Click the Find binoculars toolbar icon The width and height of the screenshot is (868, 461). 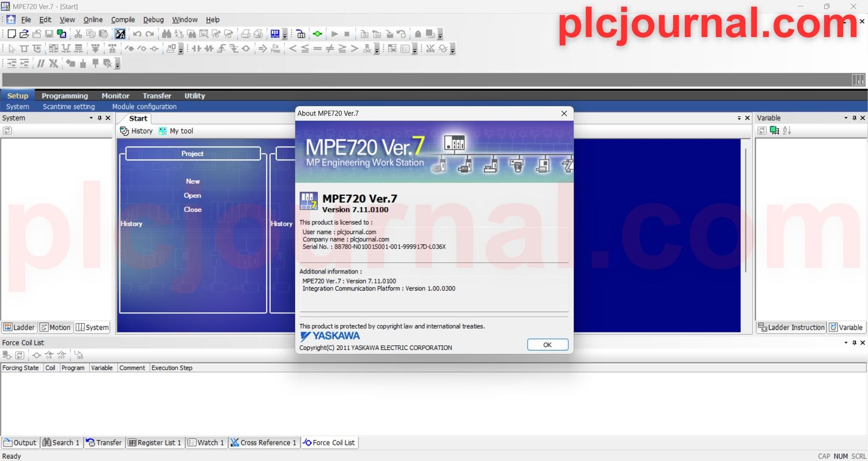point(167,34)
